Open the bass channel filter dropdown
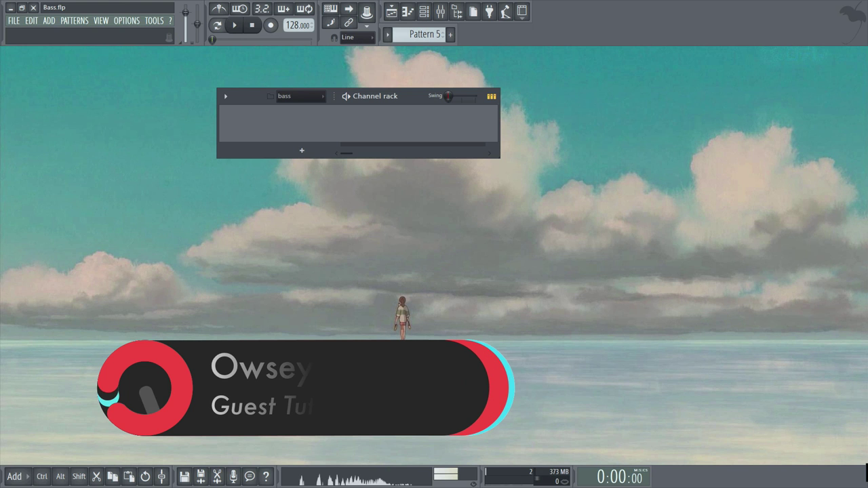The width and height of the screenshot is (868, 488). tap(300, 96)
